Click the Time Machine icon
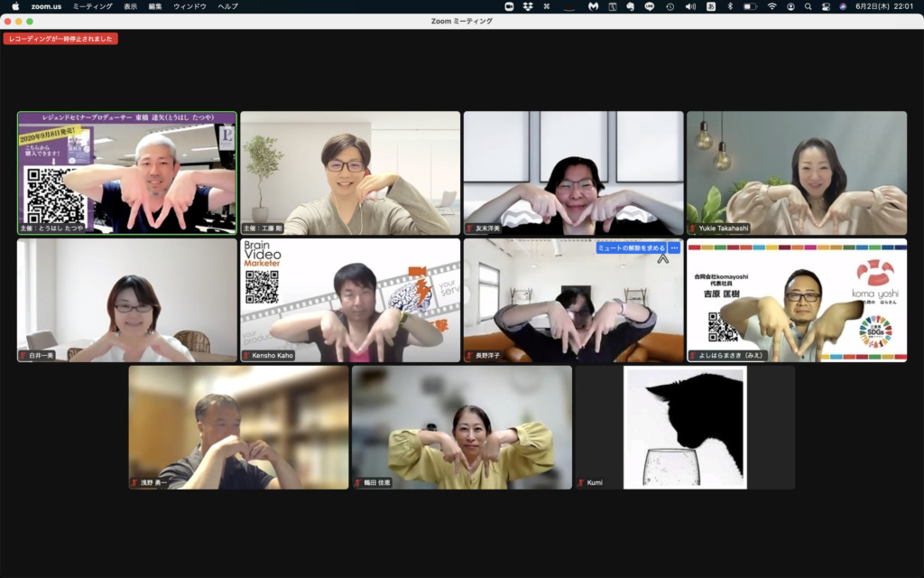 [x=670, y=6]
